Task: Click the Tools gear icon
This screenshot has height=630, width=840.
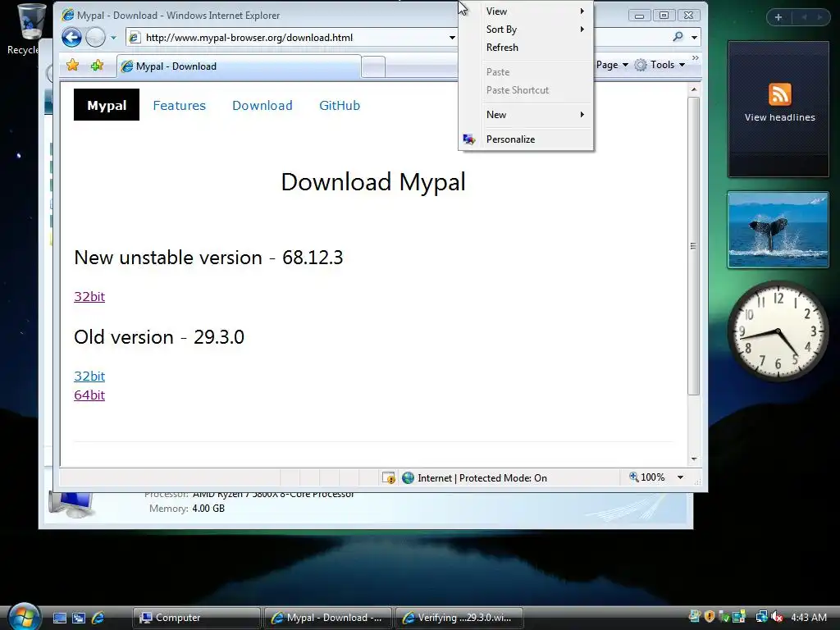Action: (640, 65)
